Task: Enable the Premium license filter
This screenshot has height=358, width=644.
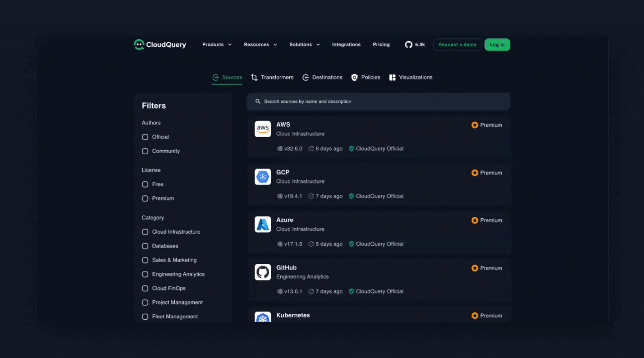Action: point(145,198)
